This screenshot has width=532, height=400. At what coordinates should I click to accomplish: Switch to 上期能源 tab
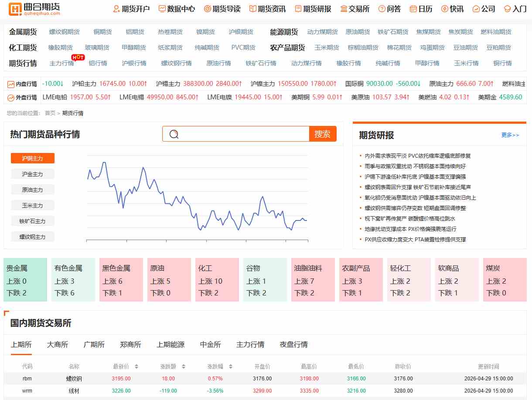coord(171,345)
